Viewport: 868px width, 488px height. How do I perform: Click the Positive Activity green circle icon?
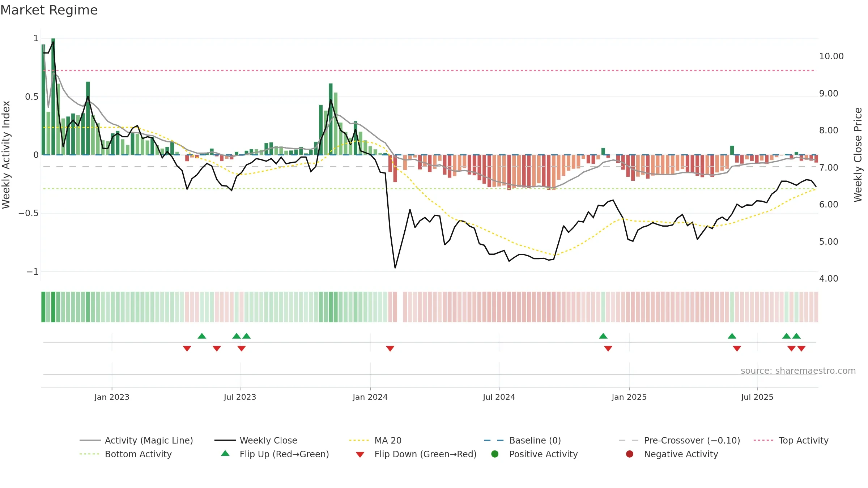click(495, 454)
